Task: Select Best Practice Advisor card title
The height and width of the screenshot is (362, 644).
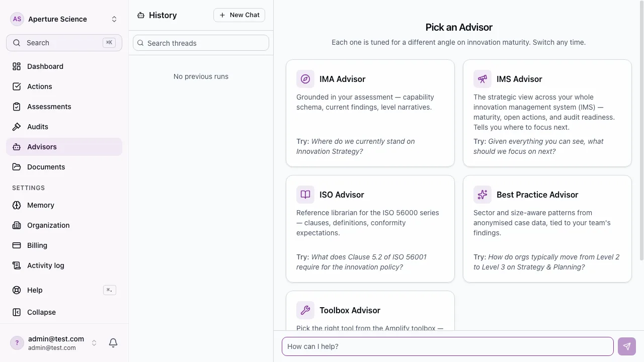Action: click(537, 195)
